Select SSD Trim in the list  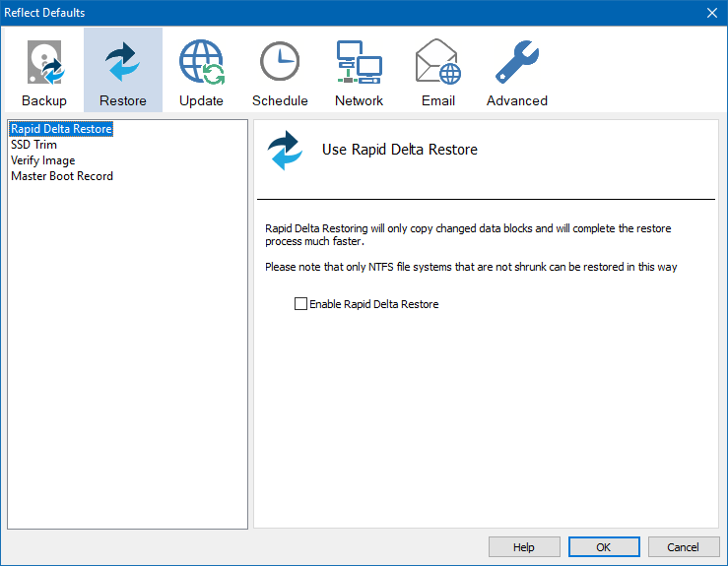[x=33, y=145]
